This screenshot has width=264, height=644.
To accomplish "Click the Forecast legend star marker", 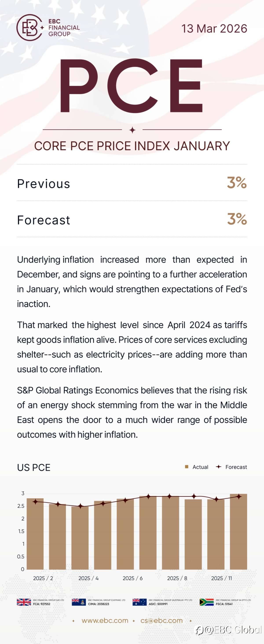I will coord(219,467).
